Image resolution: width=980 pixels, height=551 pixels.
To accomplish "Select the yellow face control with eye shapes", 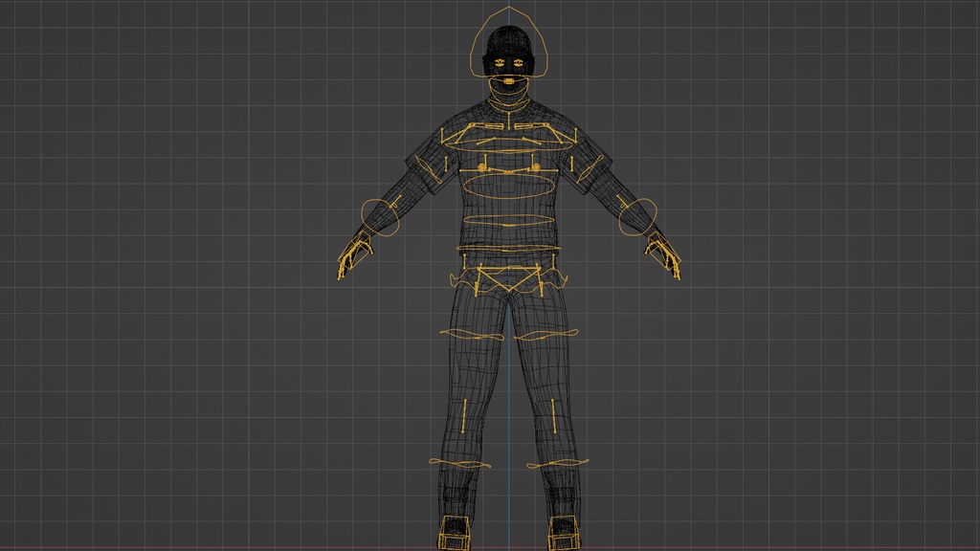I will pyautogui.click(x=507, y=64).
